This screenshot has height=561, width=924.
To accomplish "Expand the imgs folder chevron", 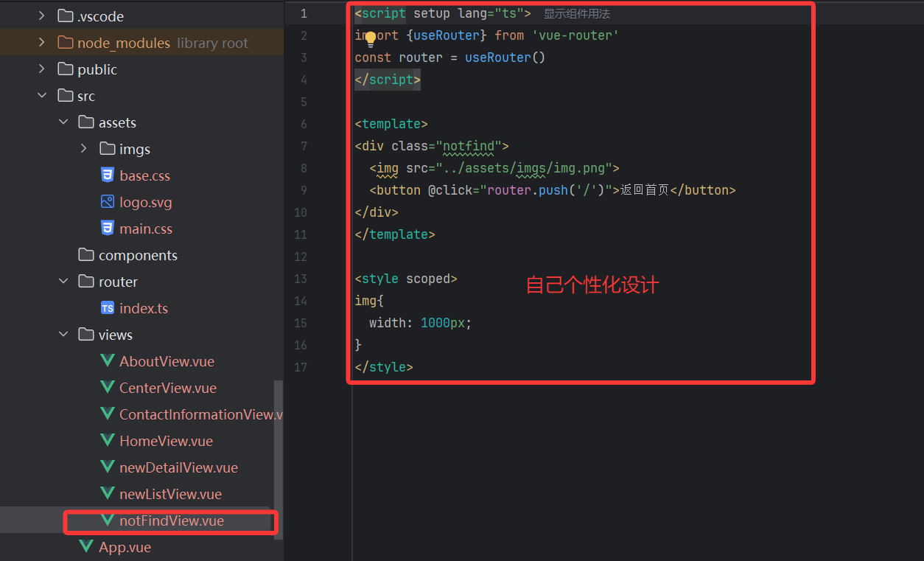I will pyautogui.click(x=83, y=149).
